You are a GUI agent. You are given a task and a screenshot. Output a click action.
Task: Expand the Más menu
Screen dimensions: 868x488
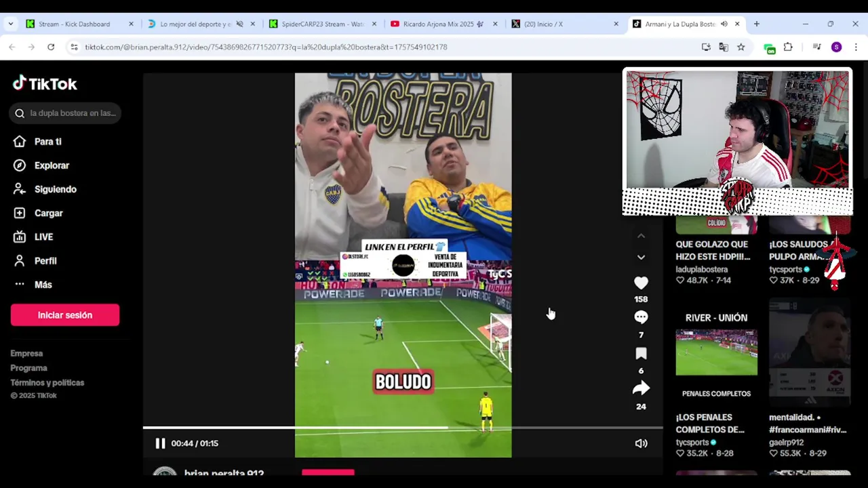pyautogui.click(x=43, y=285)
